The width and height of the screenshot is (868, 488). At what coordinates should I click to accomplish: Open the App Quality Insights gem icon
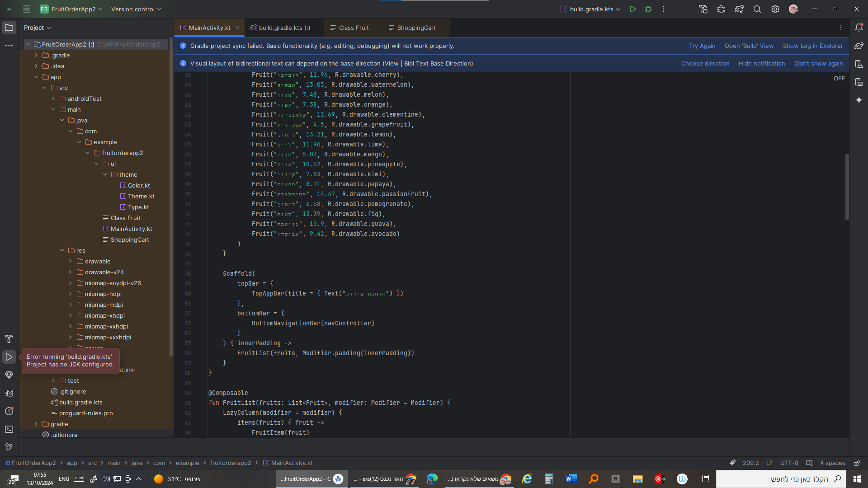pos(9,375)
